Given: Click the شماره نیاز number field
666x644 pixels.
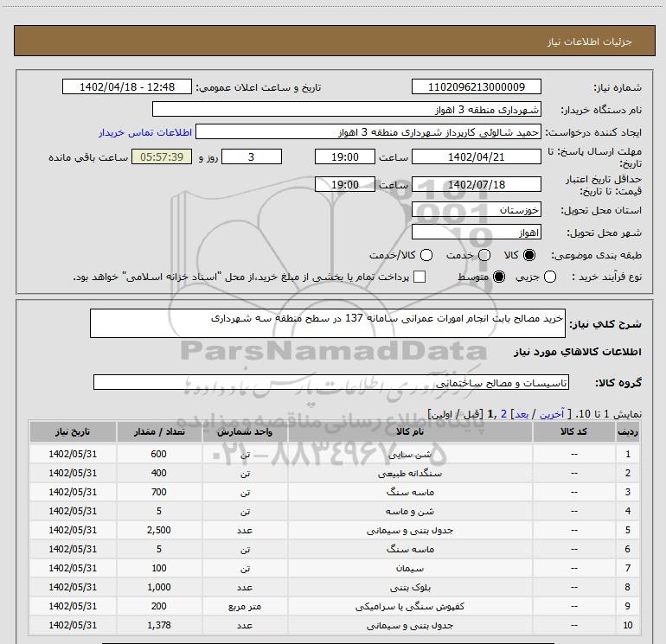Looking at the screenshot, I should click(476, 86).
